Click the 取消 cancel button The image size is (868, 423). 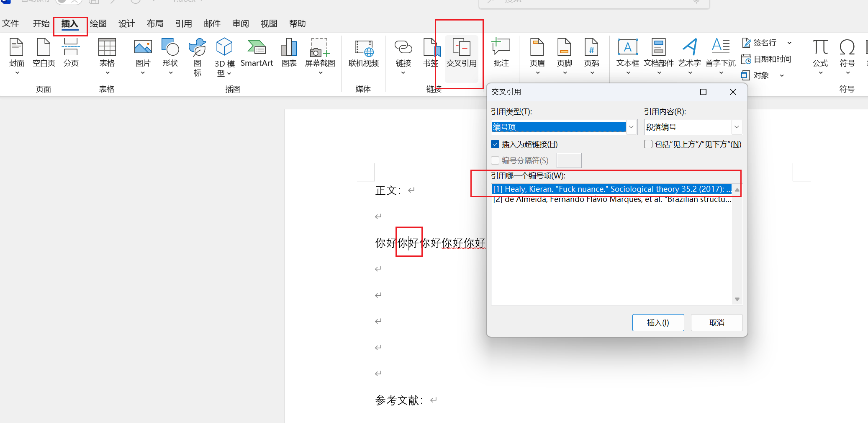(x=716, y=323)
